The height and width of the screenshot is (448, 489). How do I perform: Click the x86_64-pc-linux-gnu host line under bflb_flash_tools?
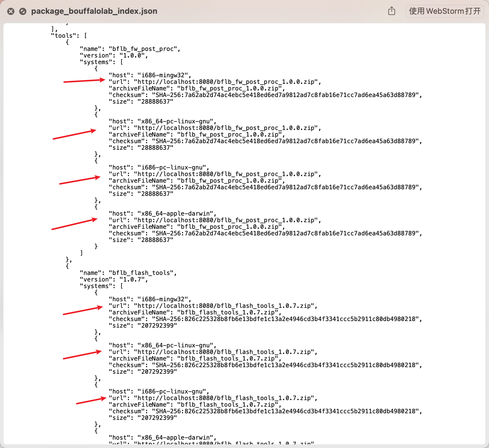(x=162, y=345)
